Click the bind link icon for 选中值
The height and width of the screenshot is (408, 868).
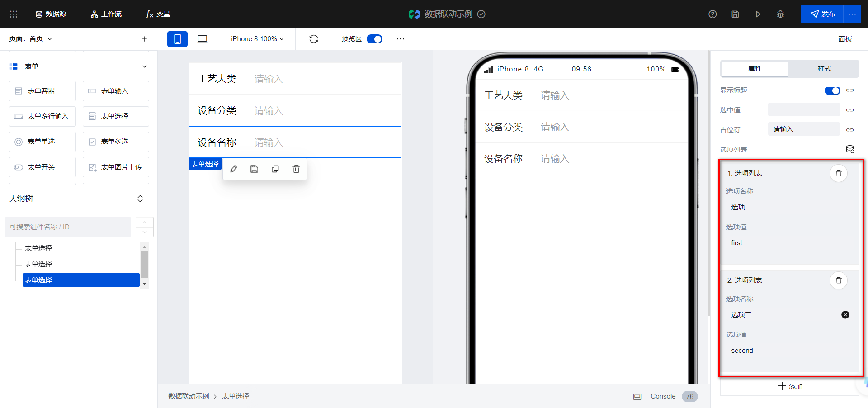pyautogui.click(x=850, y=110)
